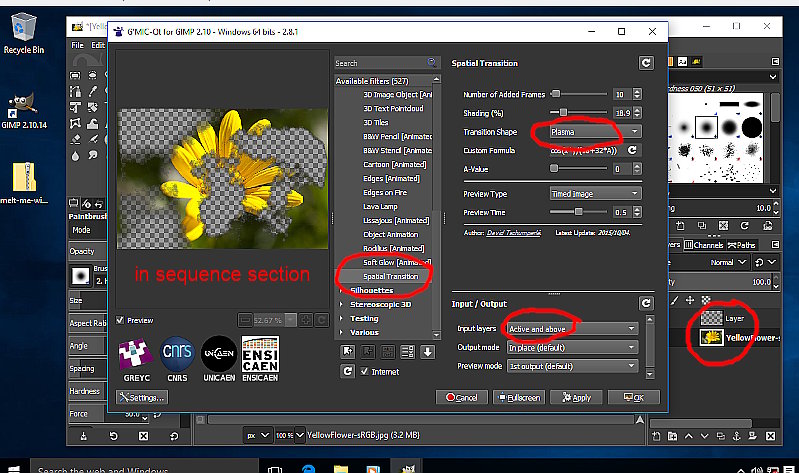Screen dimensions: 799x473
Task: Open the David Tschumperlé author link
Action: pos(514,232)
